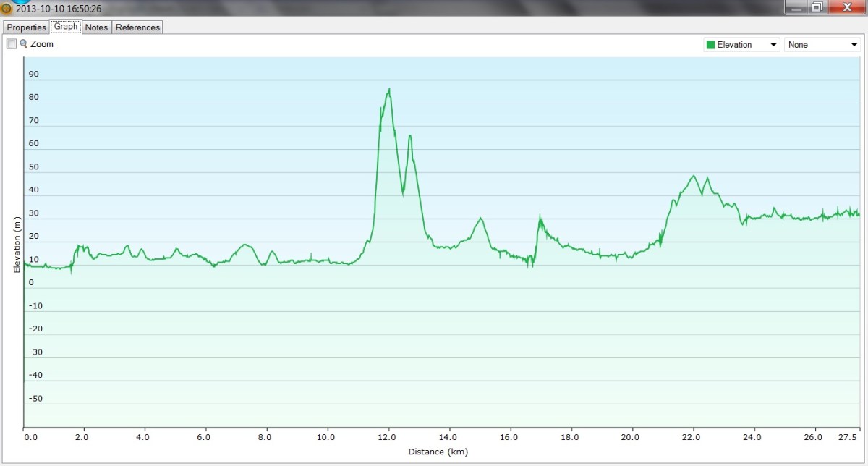Enable the Zoom checkbox
This screenshot has height=466, width=868.
11,44
